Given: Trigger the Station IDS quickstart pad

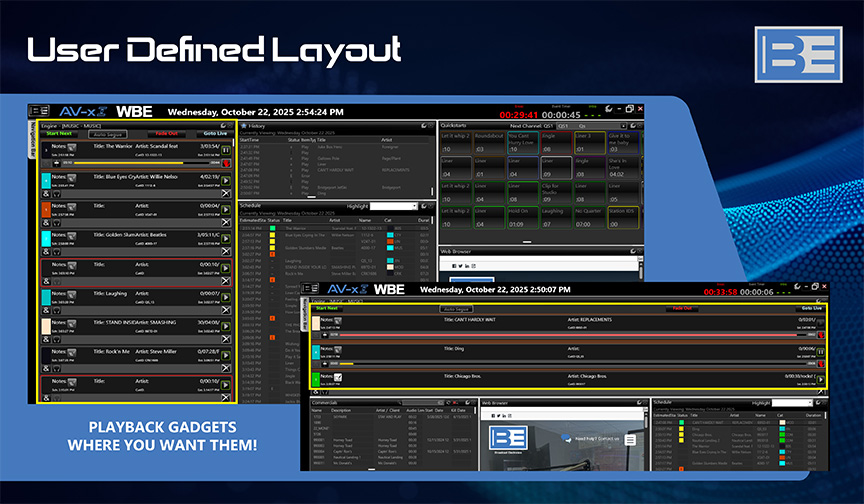Looking at the screenshot, I should (x=622, y=216).
